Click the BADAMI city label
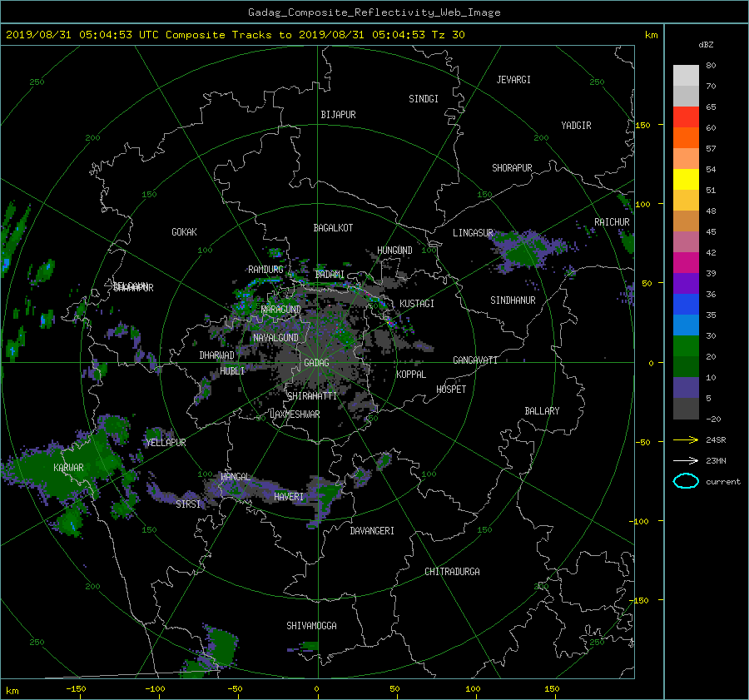Screen dimensions: 749x700 coord(330,275)
